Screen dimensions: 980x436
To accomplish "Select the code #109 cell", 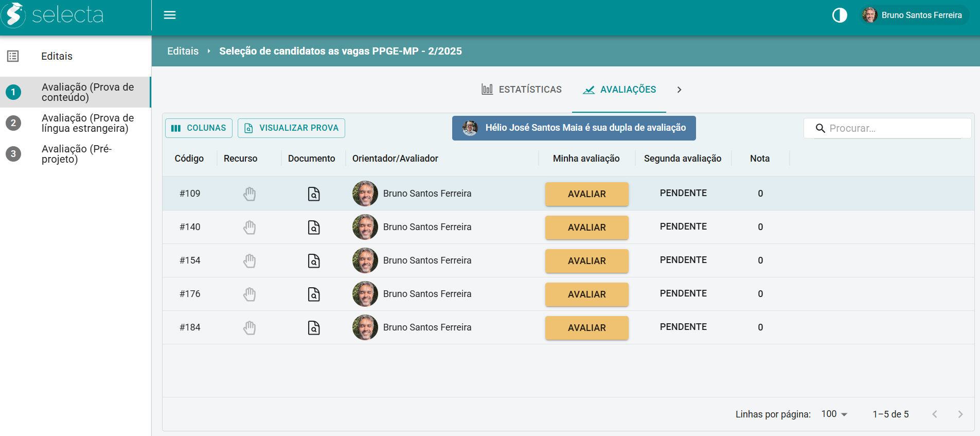I will [x=190, y=194].
